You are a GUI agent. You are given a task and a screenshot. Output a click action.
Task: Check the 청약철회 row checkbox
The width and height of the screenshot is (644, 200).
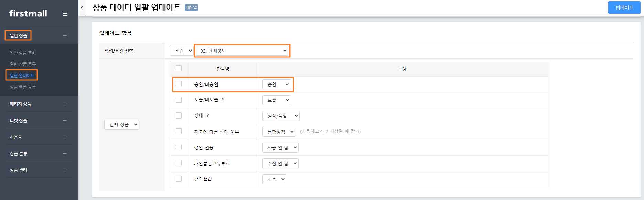179,179
